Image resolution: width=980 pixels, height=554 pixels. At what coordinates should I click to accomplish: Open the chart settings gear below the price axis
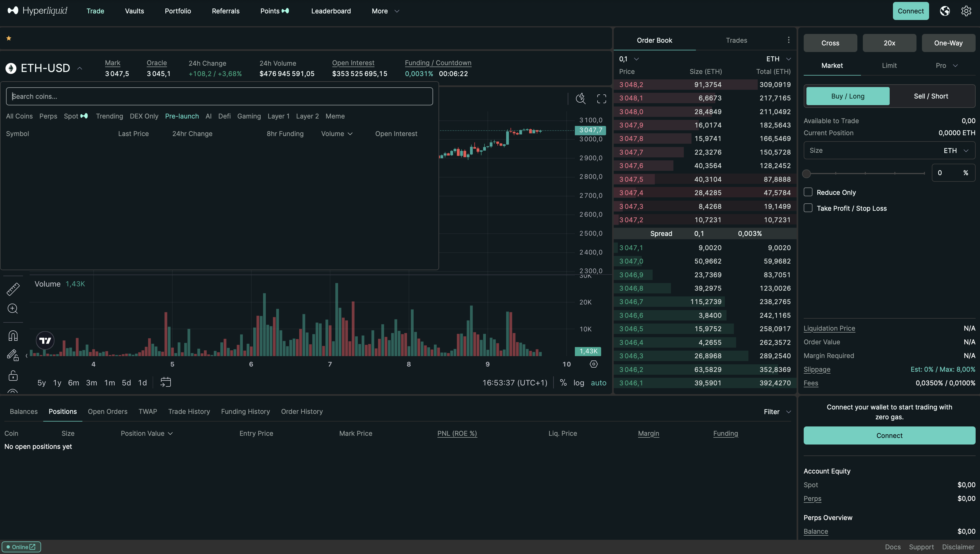click(x=593, y=364)
